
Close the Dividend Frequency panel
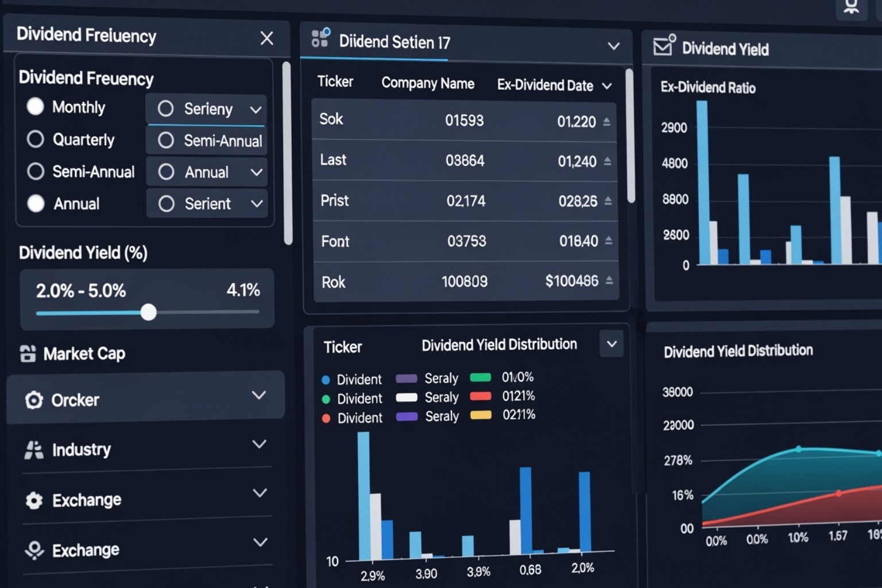click(x=266, y=38)
